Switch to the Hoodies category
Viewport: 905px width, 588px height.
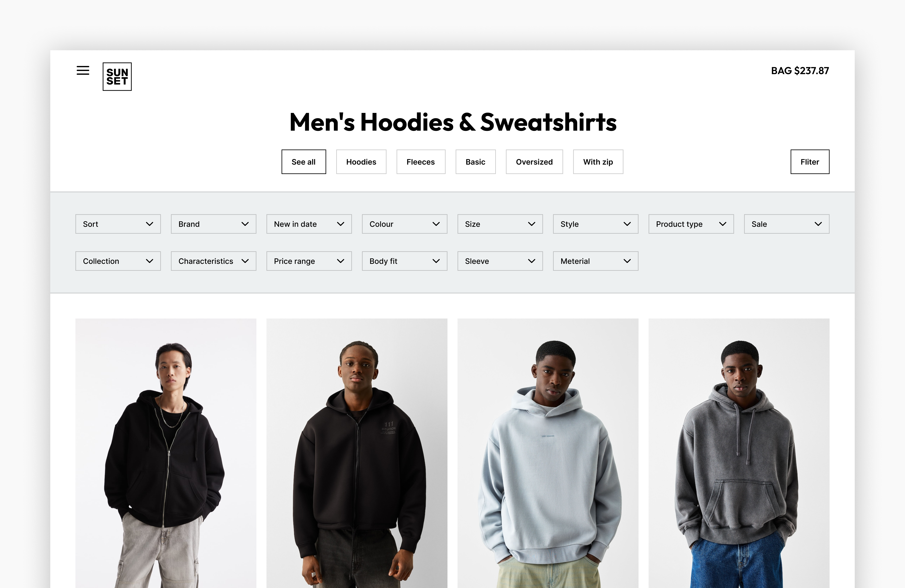[361, 162]
